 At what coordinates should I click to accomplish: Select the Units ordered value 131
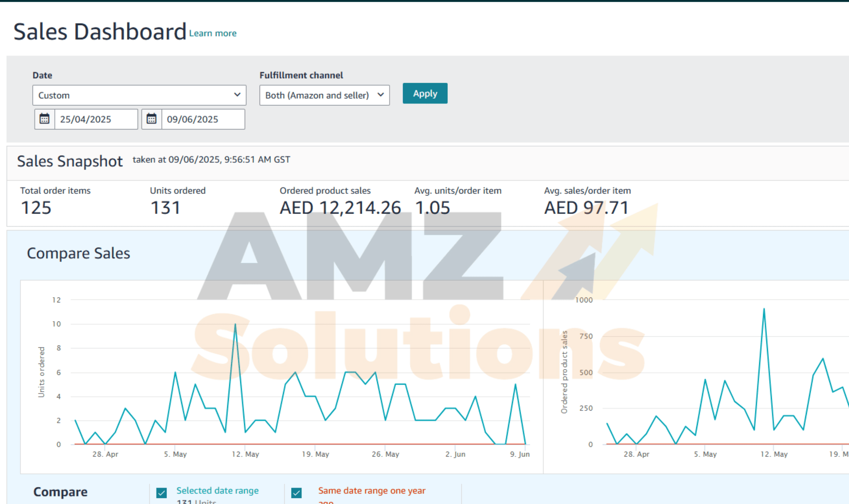coord(166,208)
